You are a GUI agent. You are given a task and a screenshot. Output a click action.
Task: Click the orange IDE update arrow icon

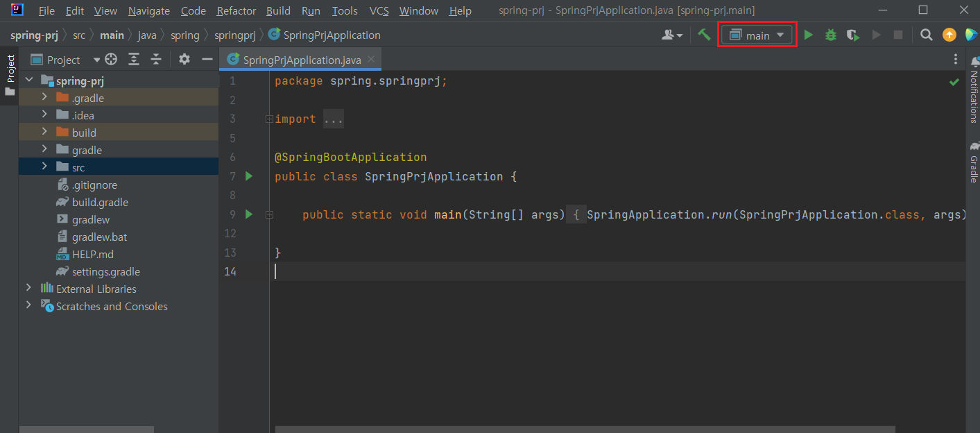pos(949,35)
